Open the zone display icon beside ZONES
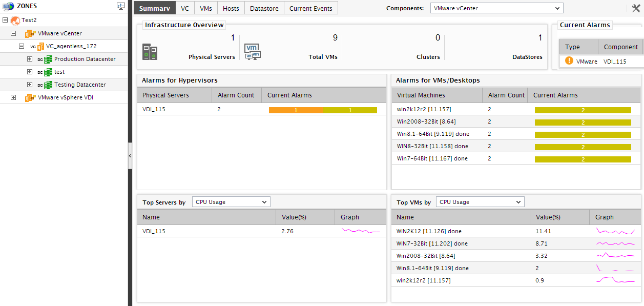 (x=121, y=6)
